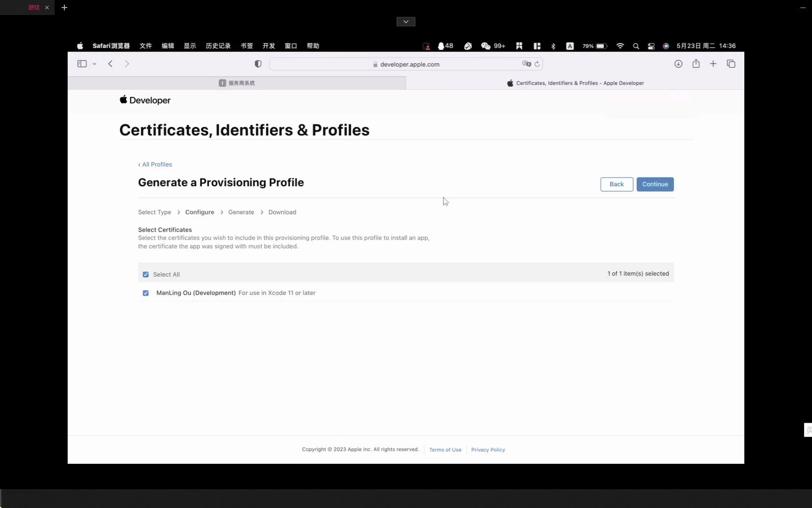The width and height of the screenshot is (812, 508).
Task: Show the tab overview icon
Action: click(731, 64)
